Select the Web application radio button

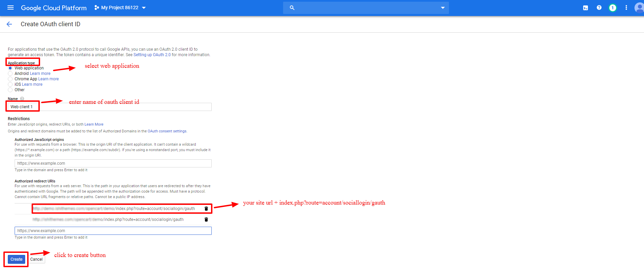(10, 68)
